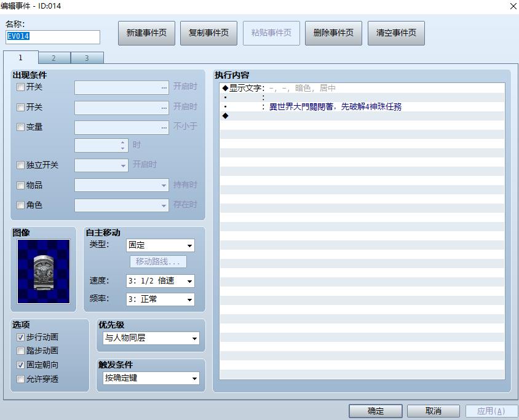Switch to event page tab 2

(54, 58)
